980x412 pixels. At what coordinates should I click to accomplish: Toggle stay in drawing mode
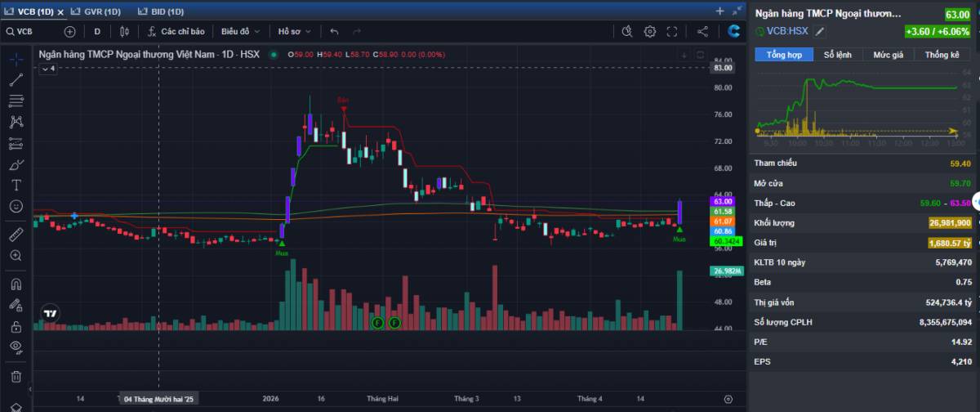16,305
